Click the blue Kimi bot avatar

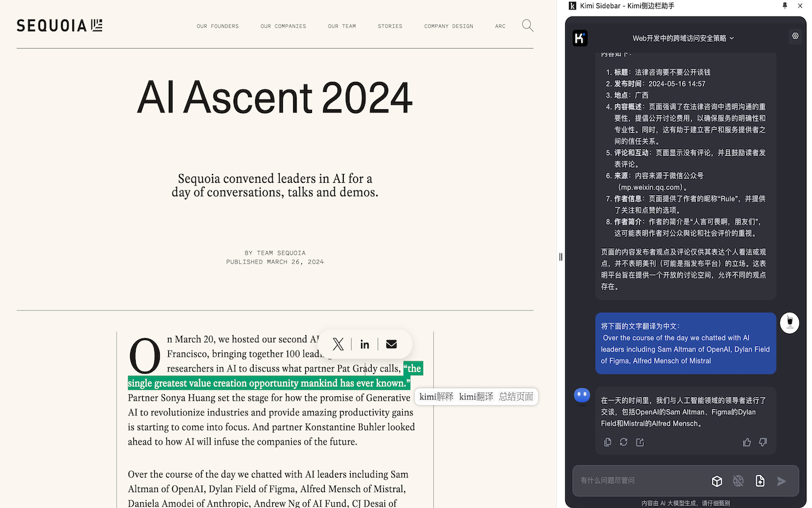click(x=582, y=395)
